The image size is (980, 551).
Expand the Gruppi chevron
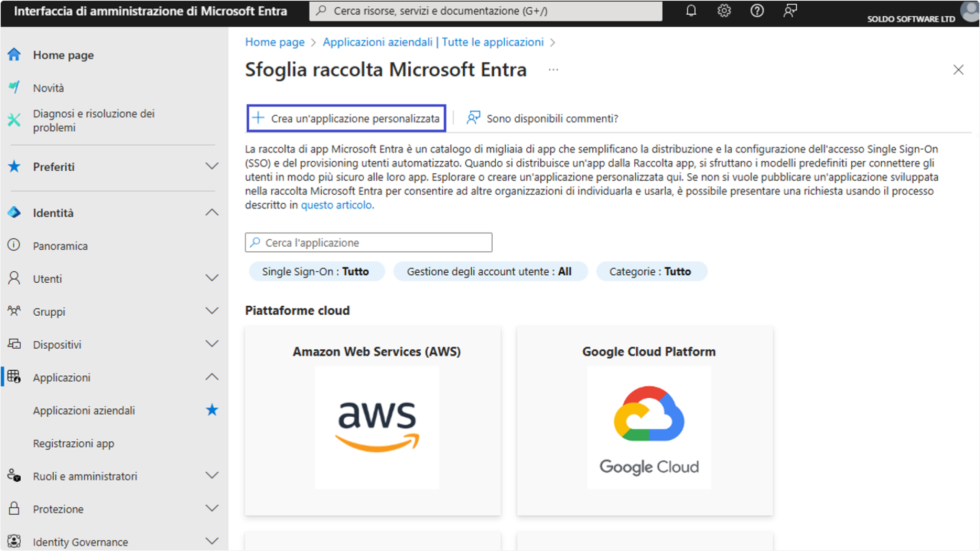point(212,311)
